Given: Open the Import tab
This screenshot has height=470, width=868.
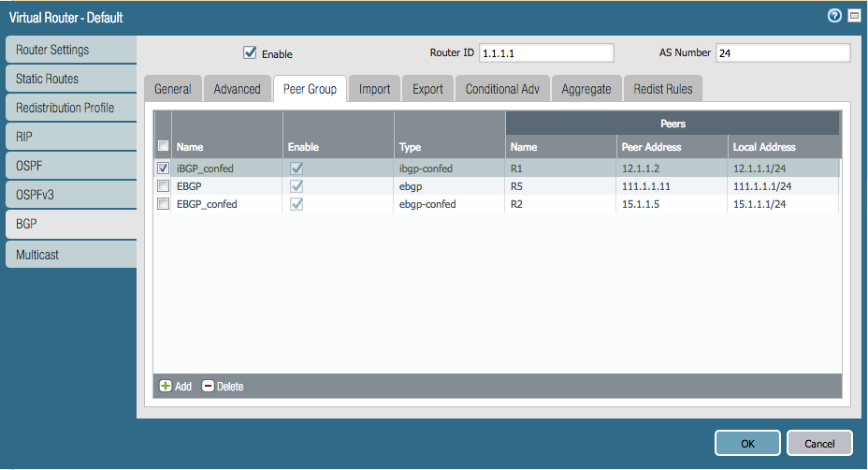Looking at the screenshot, I should click(x=374, y=89).
